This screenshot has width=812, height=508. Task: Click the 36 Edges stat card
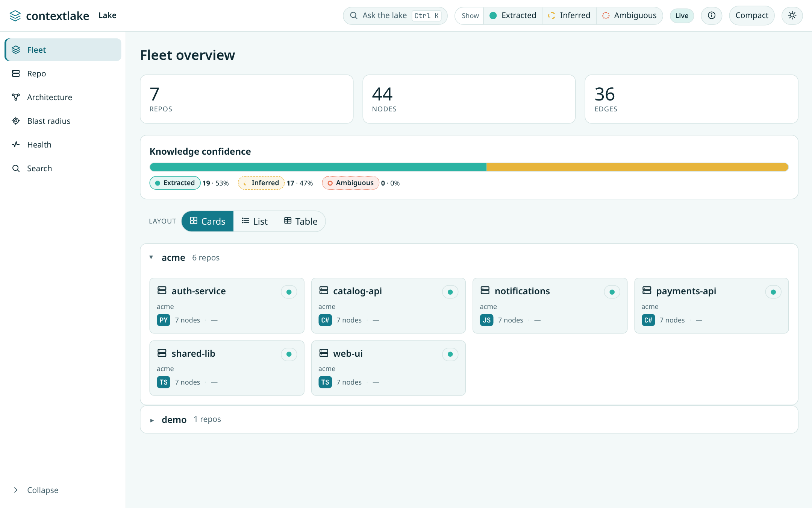[691, 99]
